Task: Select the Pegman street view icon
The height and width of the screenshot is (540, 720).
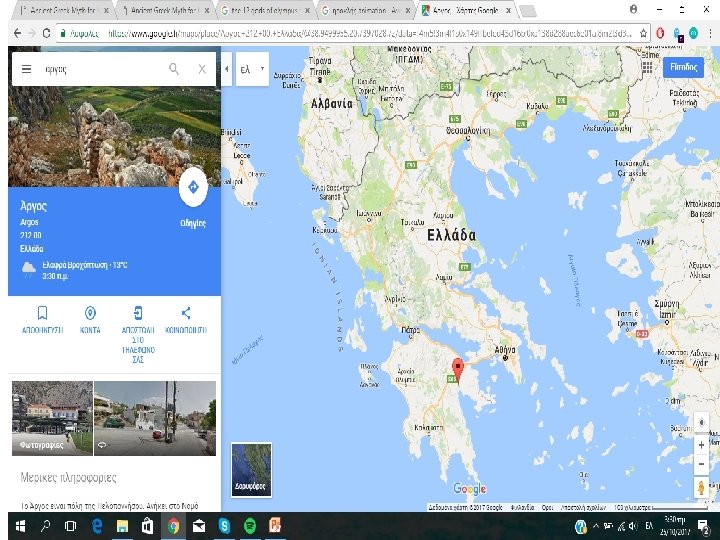Action: [701, 487]
